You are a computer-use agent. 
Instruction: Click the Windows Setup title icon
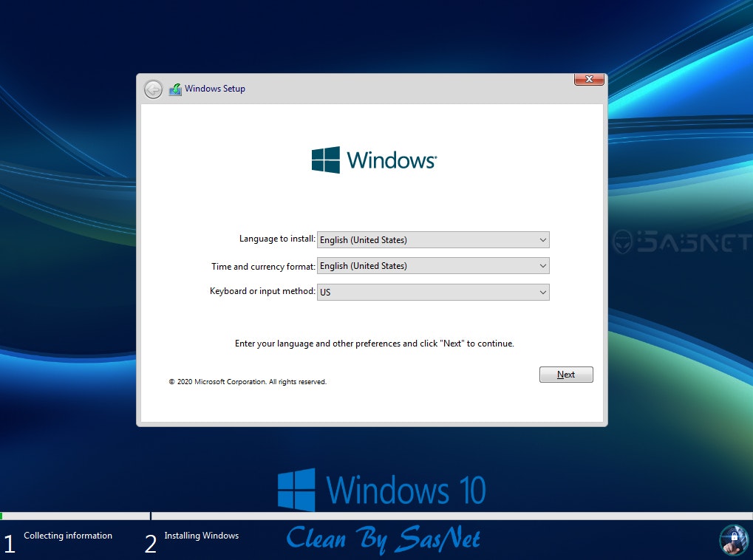pos(175,89)
